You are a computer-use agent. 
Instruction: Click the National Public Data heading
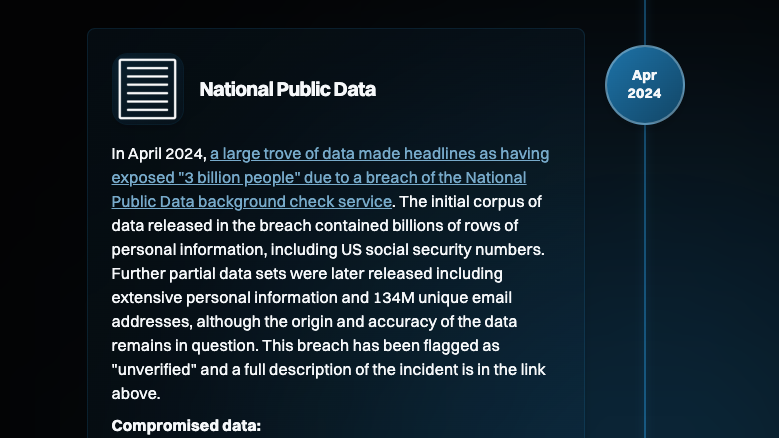point(287,90)
